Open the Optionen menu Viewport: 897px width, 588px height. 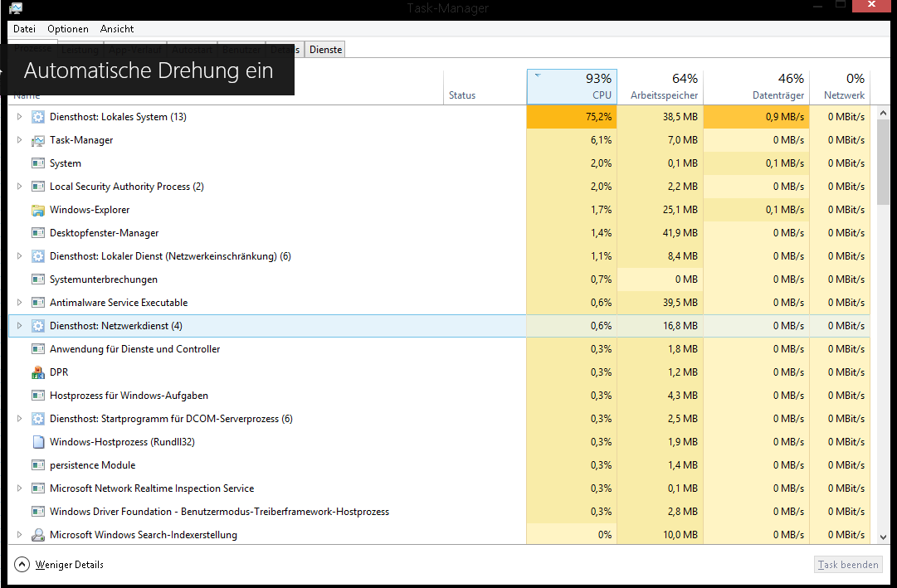[x=68, y=29]
